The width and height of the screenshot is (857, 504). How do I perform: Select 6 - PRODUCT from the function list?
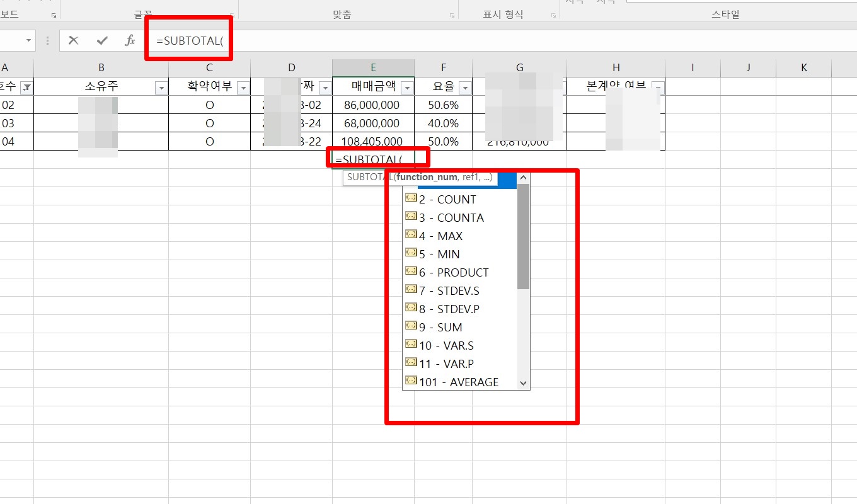[459, 272]
